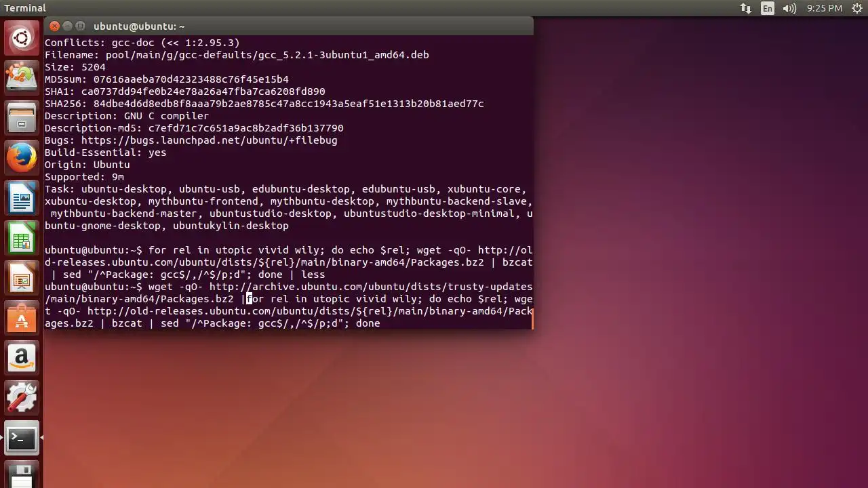Viewport: 868px width, 488px height.
Task: Click the 'Filename: pool/main/g/gcc-defaults' line
Action: 237,55
